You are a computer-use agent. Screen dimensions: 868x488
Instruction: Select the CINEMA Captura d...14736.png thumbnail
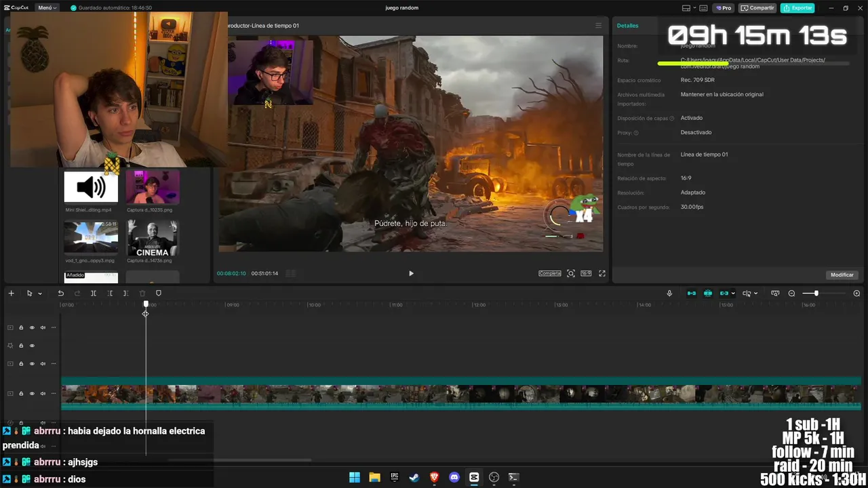(x=153, y=237)
